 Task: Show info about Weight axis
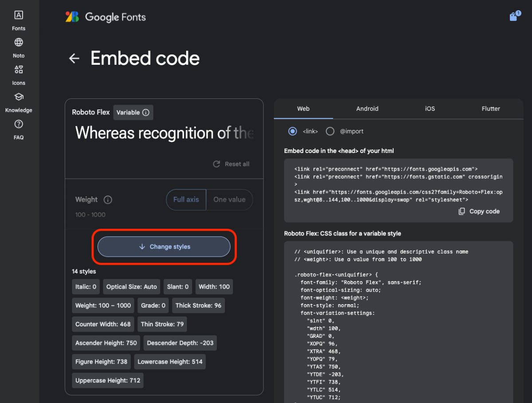[x=108, y=200]
